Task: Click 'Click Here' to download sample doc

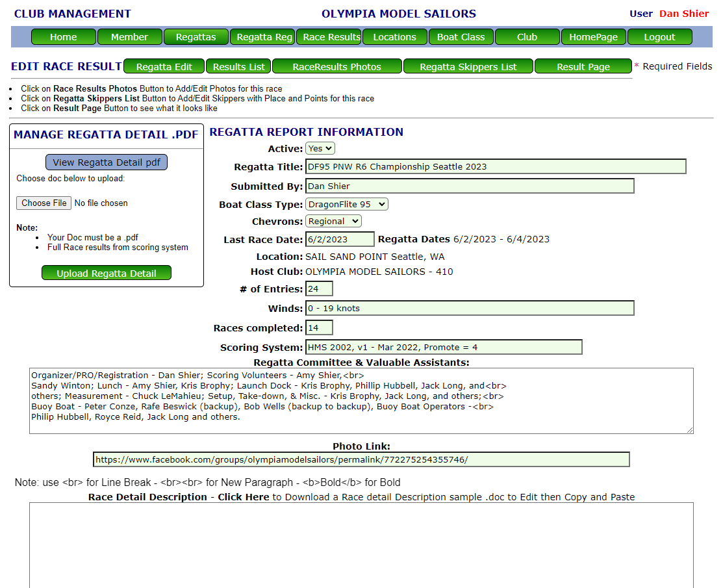Action: pos(244,497)
